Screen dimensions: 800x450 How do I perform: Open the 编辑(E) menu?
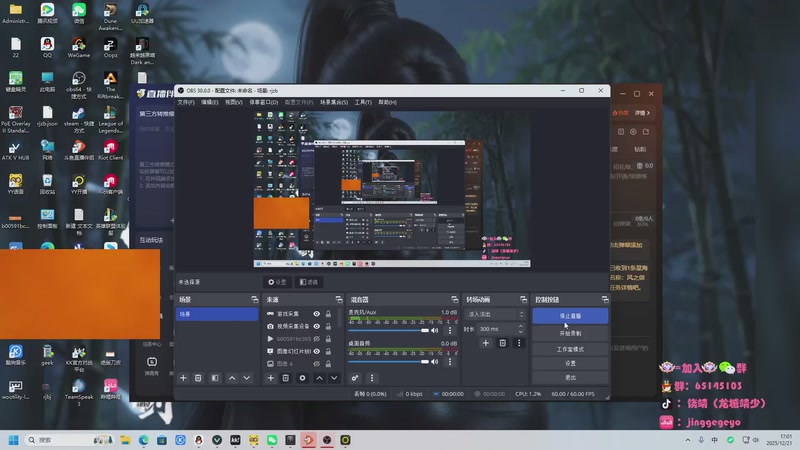point(210,103)
